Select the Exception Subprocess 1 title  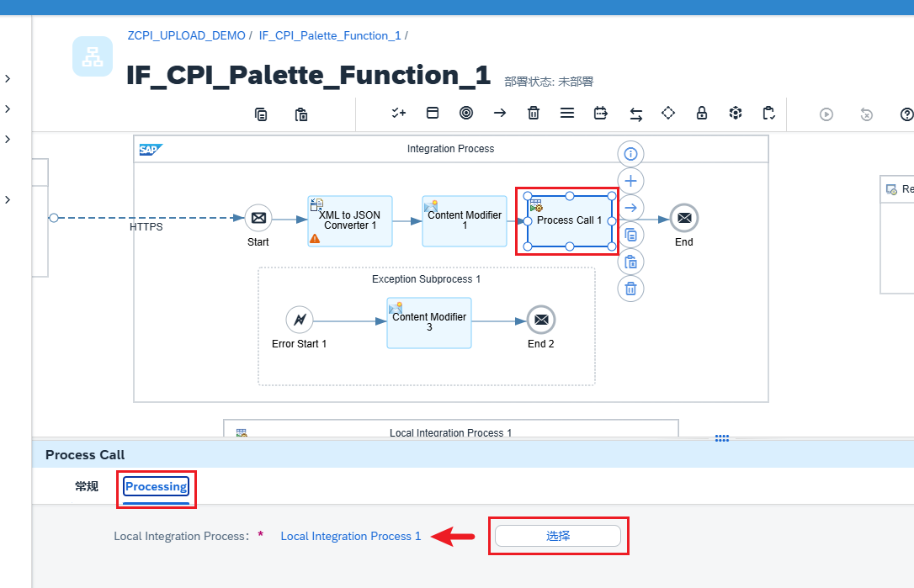coord(426,279)
